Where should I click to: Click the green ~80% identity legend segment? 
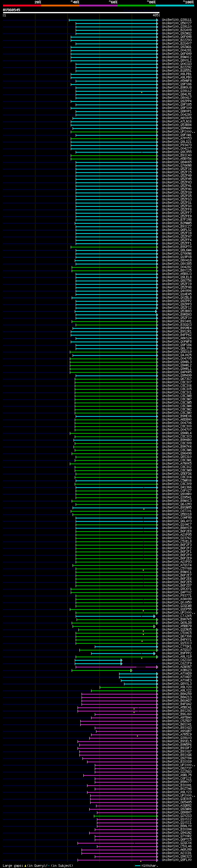click(x=137, y=6)
